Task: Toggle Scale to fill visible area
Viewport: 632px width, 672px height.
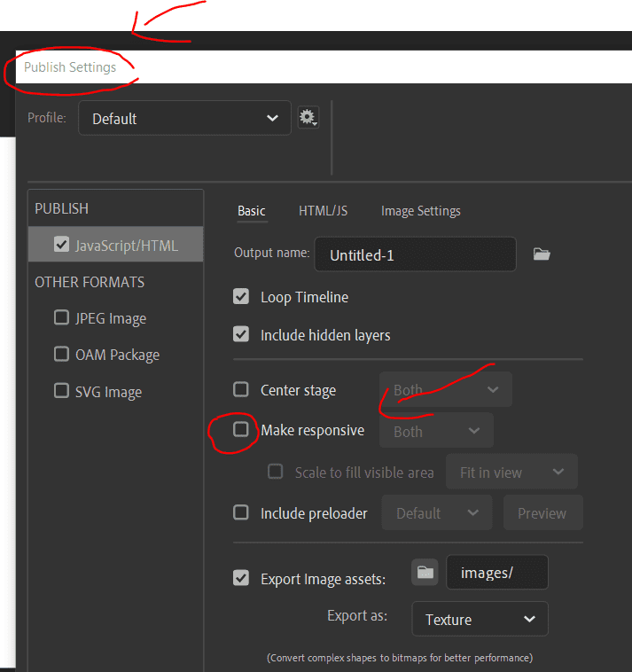Action: (275, 472)
